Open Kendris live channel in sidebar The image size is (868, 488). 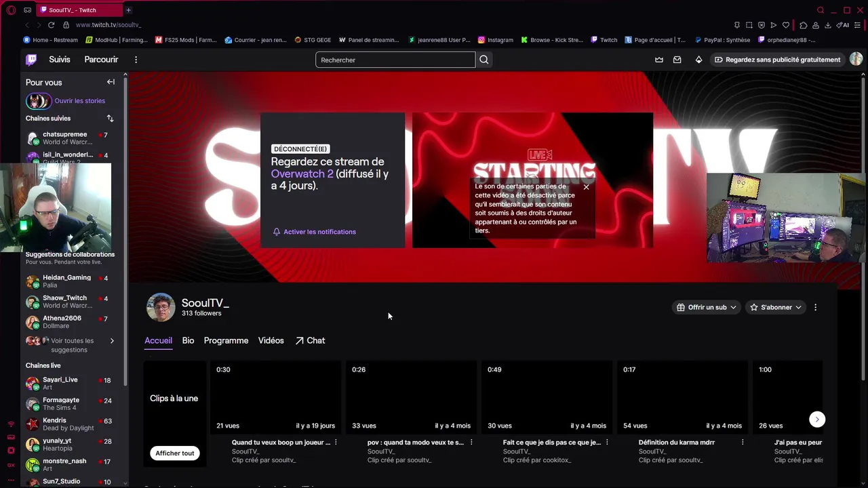pos(71,424)
